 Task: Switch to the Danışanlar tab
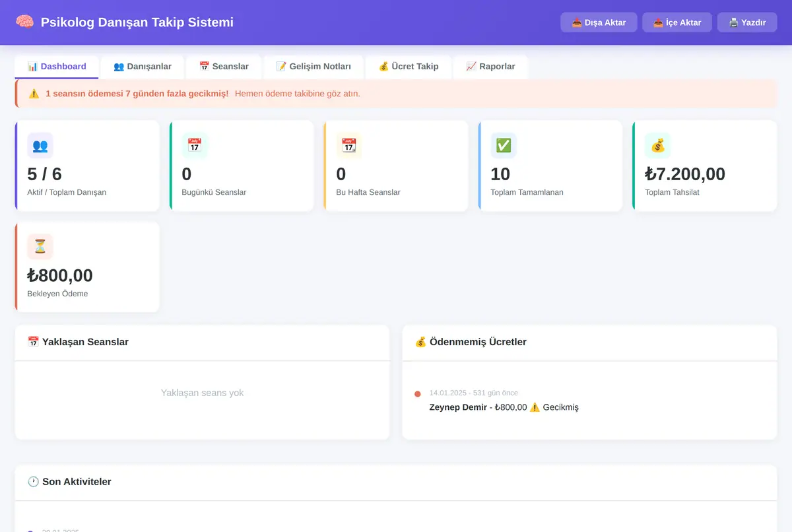[x=143, y=67]
